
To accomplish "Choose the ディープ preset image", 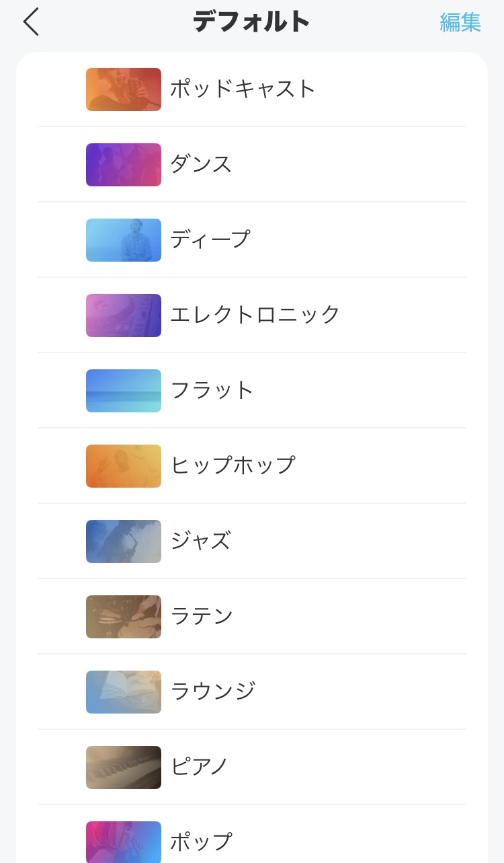I will [124, 239].
